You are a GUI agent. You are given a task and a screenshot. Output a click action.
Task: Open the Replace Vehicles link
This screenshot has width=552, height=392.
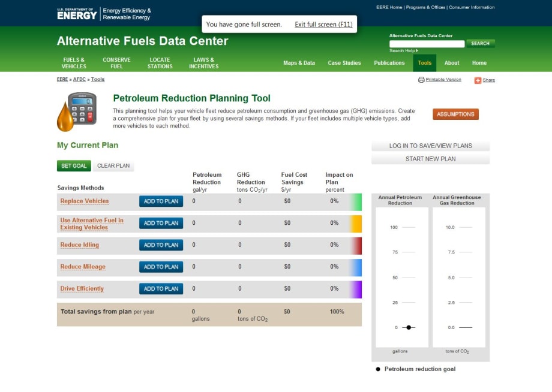85,201
